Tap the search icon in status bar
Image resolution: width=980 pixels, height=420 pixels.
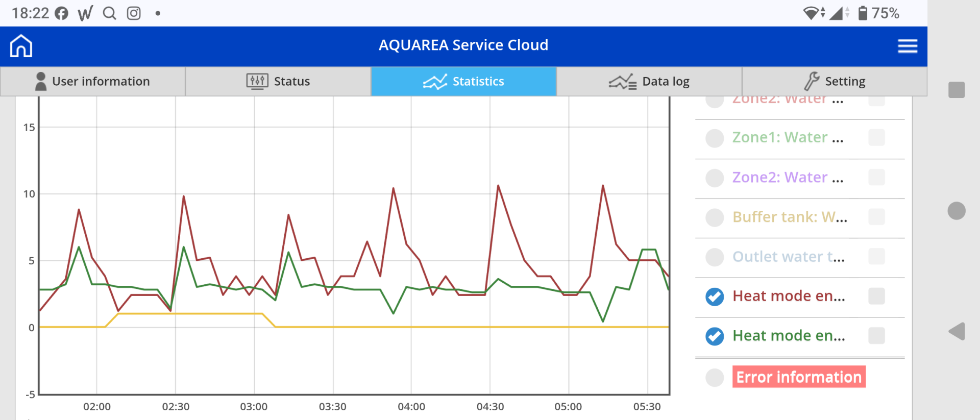109,13
